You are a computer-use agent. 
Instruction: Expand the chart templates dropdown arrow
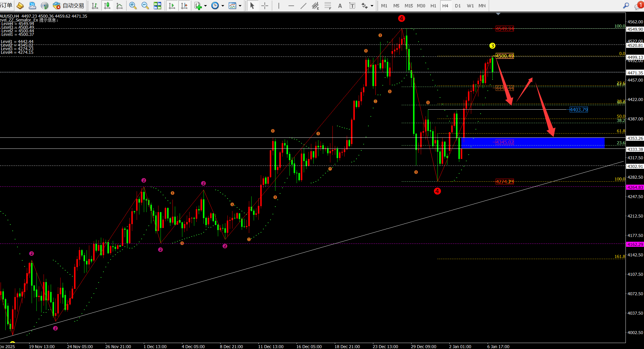pyautogui.click(x=240, y=6)
